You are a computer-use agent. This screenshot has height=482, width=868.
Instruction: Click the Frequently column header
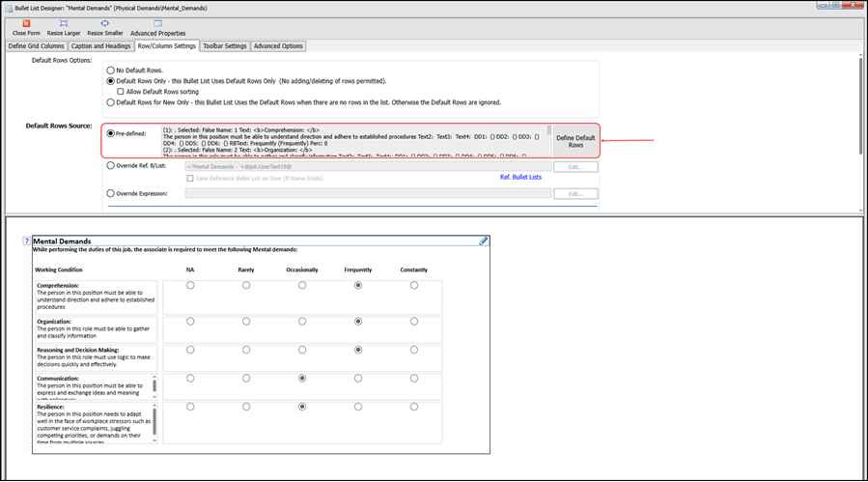point(358,269)
